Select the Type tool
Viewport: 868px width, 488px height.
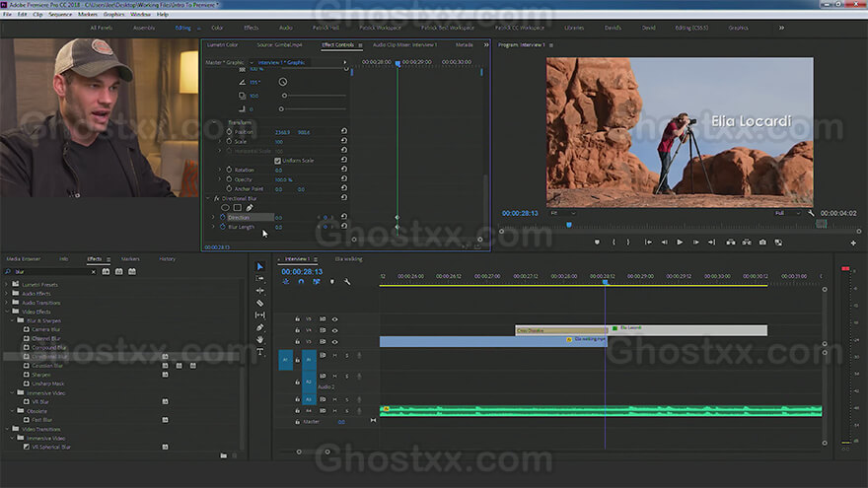click(260, 352)
